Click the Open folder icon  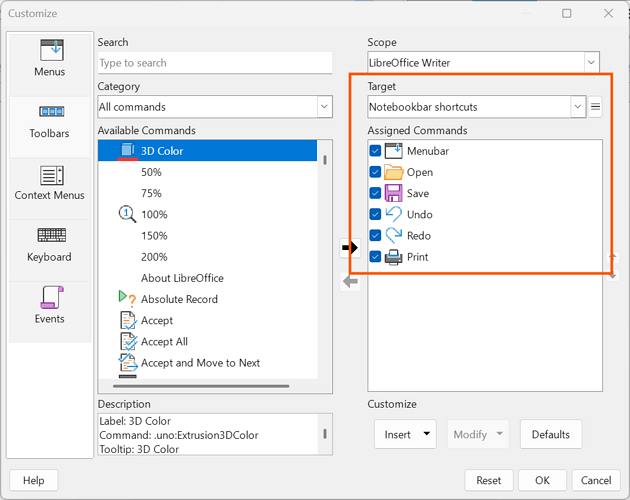(393, 172)
